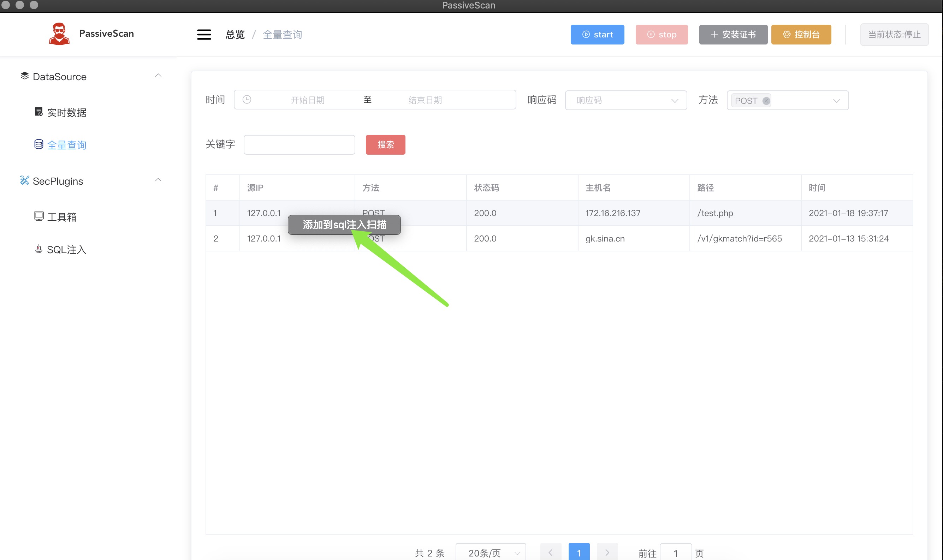Open 实时数据 in the sidebar
Viewport: 943px width, 560px height.
[66, 112]
